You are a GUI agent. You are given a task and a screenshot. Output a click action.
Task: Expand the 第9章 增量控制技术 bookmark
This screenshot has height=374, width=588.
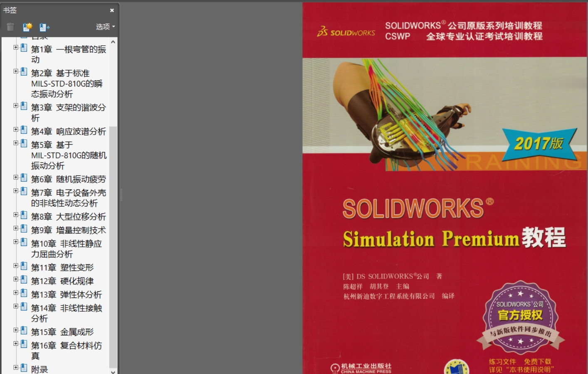click(16, 228)
